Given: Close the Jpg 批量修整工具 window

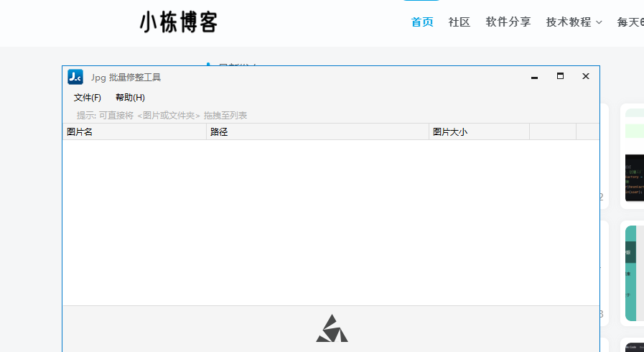Looking at the screenshot, I should pos(586,76).
